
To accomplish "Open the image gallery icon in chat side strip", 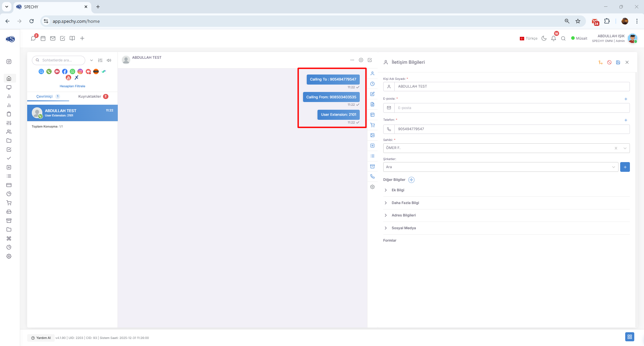I will (x=373, y=135).
